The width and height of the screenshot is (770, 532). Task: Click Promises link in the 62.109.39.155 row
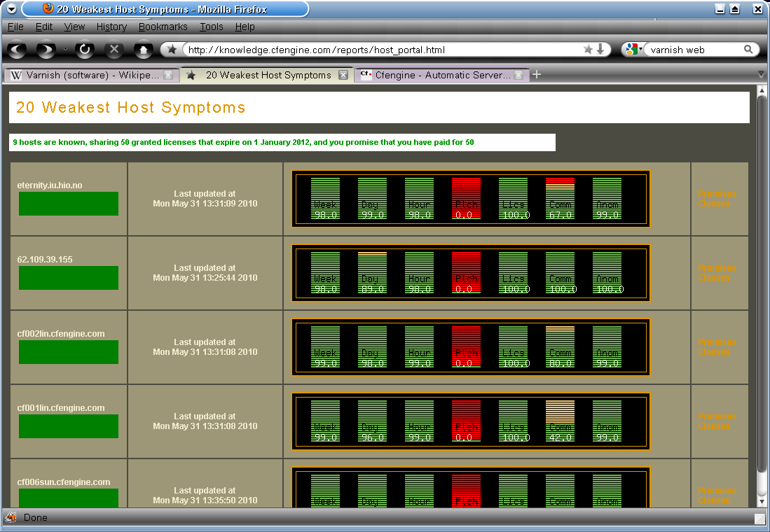[717, 268]
